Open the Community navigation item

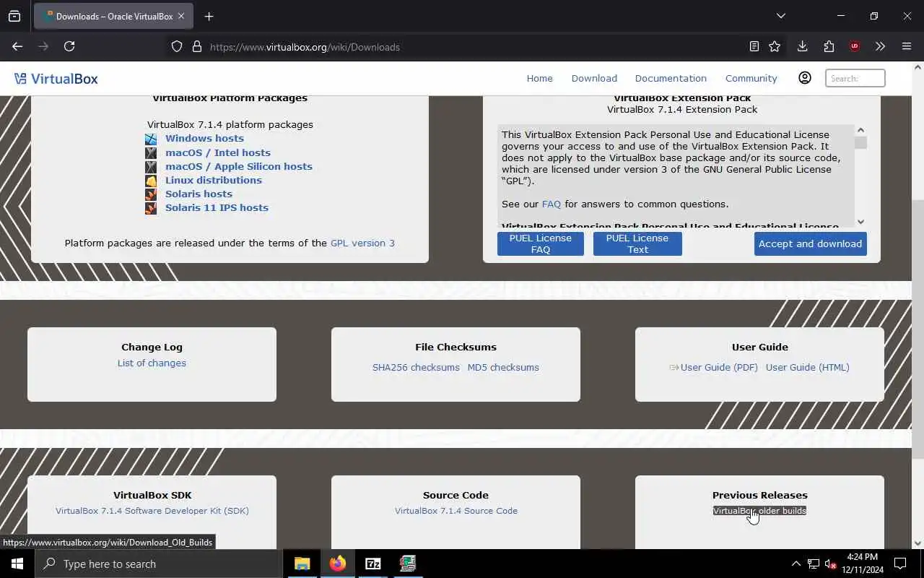pyautogui.click(x=751, y=78)
